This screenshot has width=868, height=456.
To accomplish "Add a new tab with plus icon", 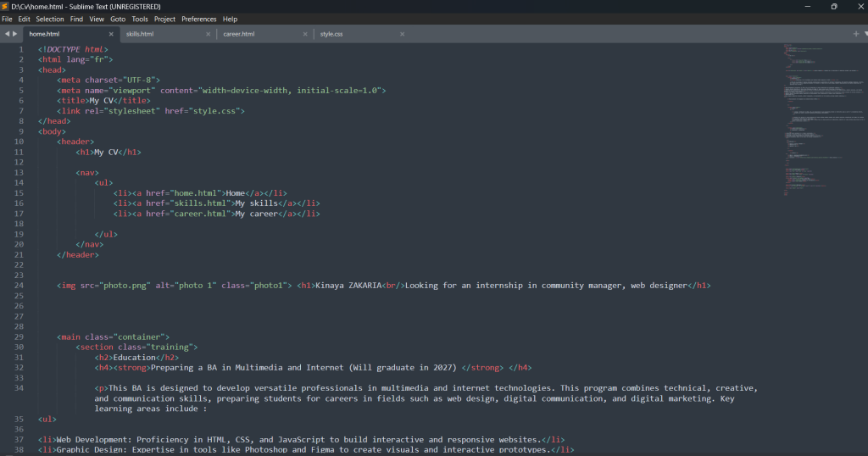I will point(855,34).
